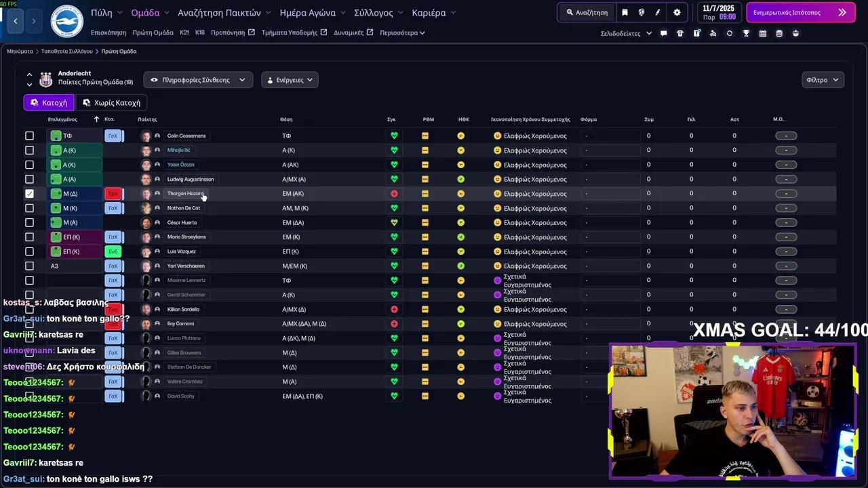The height and width of the screenshot is (488, 868).
Task: Click the green heart icon for Colin Coosemans
Action: pos(394,136)
